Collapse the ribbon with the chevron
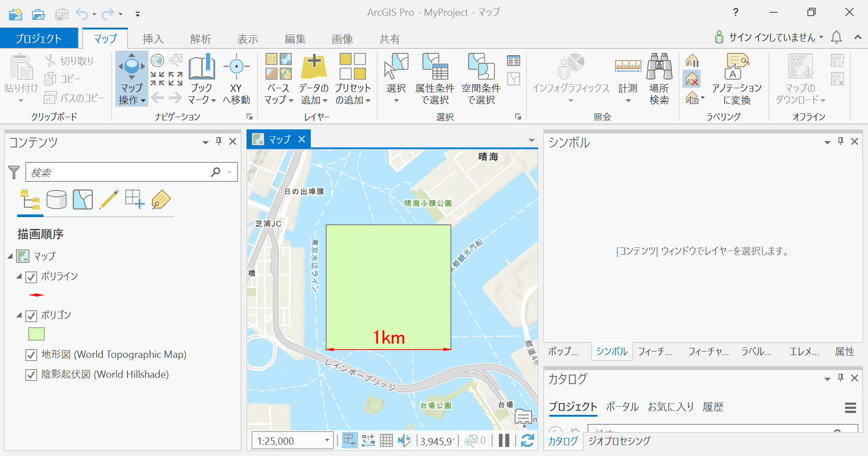 pos(858,37)
